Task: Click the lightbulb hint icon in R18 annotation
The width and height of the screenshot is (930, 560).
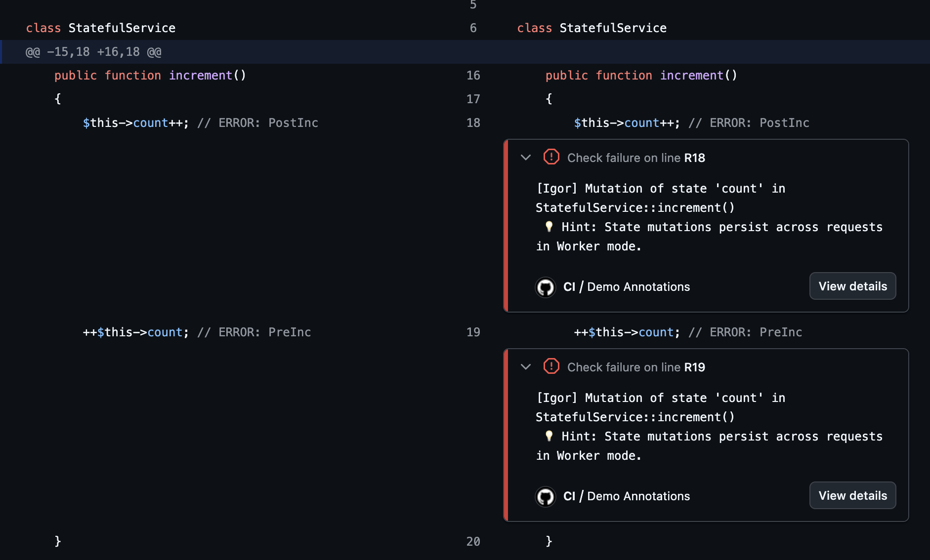Action: click(x=549, y=227)
